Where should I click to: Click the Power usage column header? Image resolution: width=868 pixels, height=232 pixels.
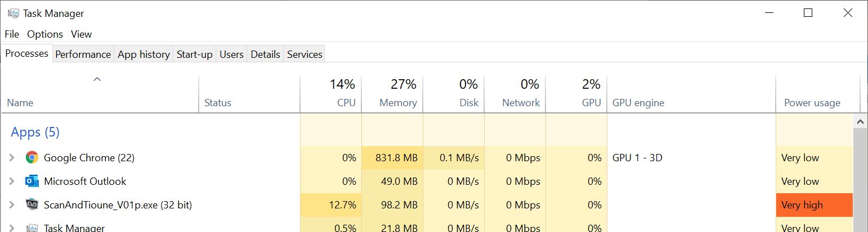812,103
